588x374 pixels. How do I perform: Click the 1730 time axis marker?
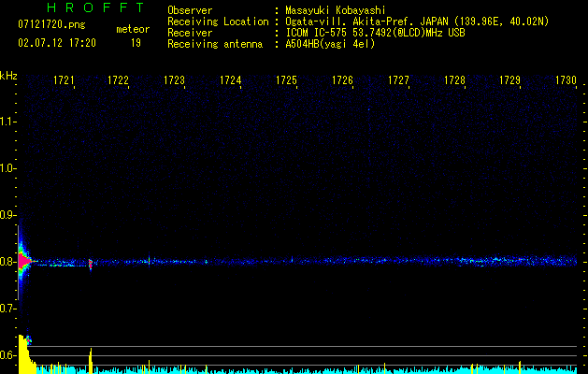tap(566, 80)
